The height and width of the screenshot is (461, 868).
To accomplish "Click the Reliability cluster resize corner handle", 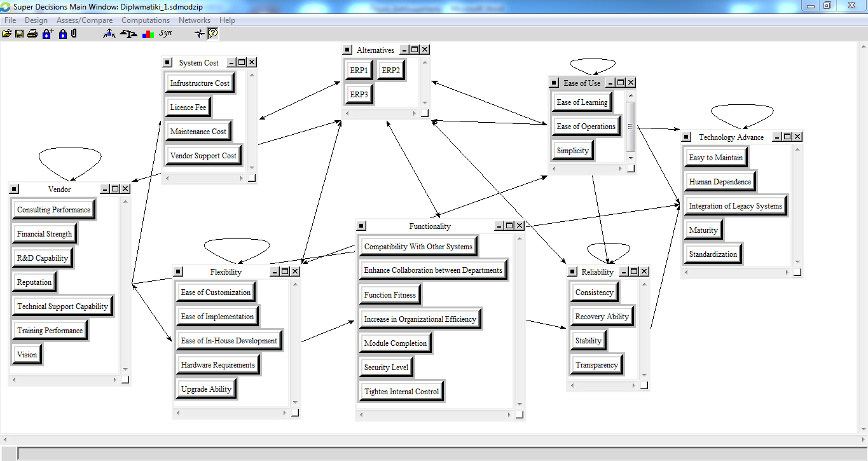I will 644,385.
